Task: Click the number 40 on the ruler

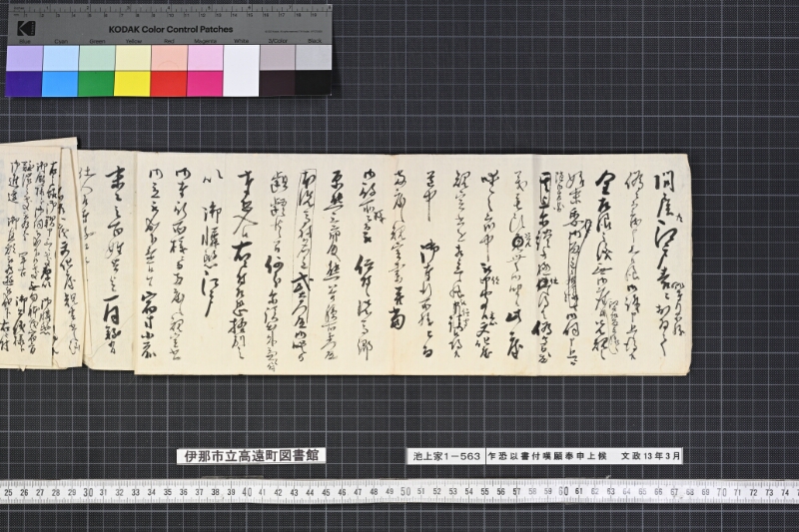Action: click(247, 492)
